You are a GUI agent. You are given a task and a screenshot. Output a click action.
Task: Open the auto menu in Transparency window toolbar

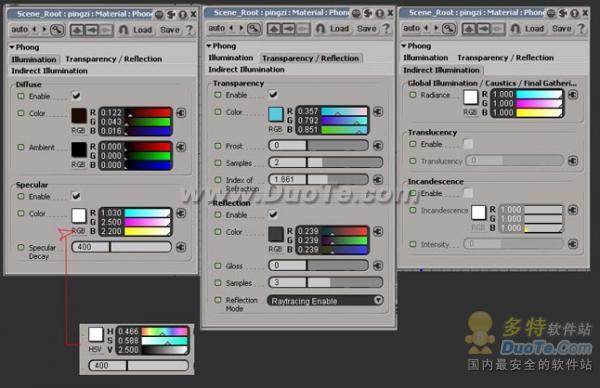217,28
